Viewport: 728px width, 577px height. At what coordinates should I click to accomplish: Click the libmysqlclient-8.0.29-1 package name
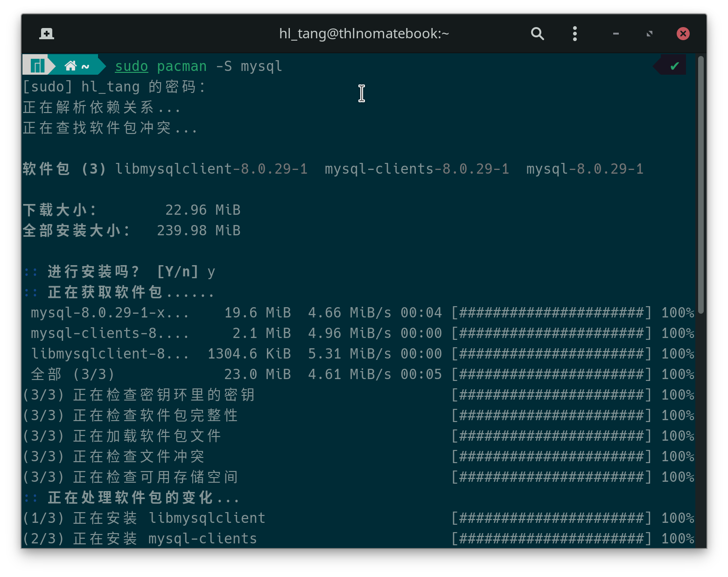click(211, 169)
